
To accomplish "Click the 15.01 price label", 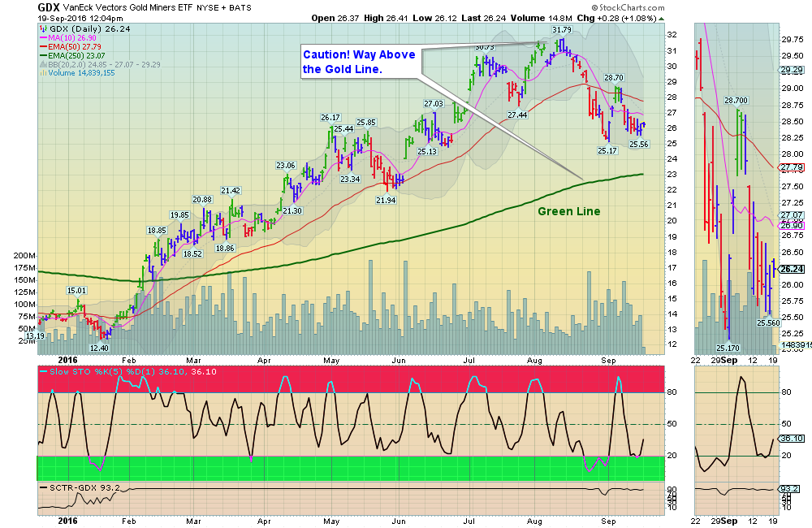I will pyautogui.click(x=76, y=291).
